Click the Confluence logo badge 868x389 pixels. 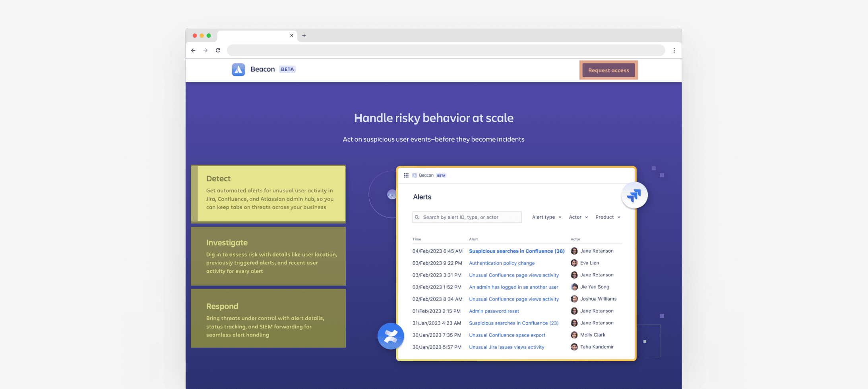pos(391,336)
